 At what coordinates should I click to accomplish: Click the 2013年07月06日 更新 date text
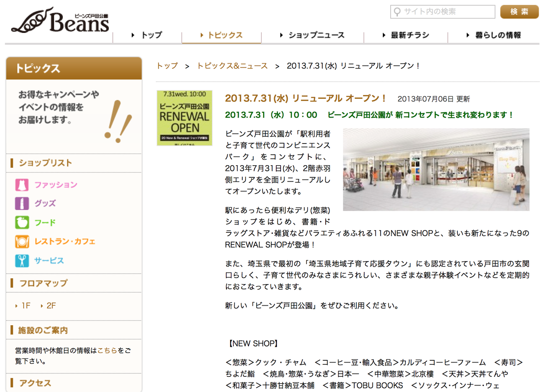tap(434, 99)
